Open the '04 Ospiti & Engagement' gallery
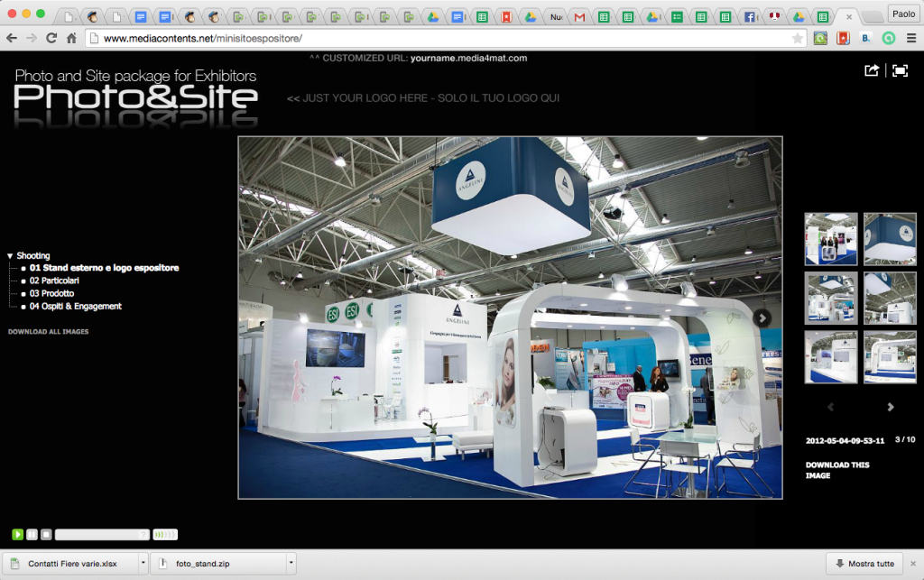Image resolution: width=924 pixels, height=580 pixels. coord(75,306)
